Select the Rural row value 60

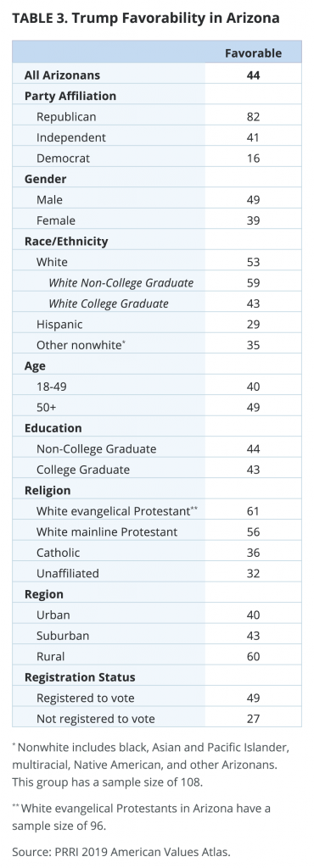(253, 657)
